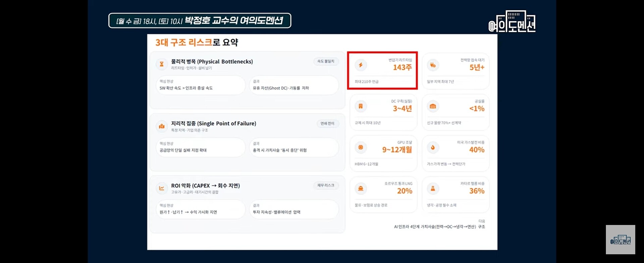The width and height of the screenshot is (644, 263).
Task: Click the 박정호 교수의 여의도멘션 schedule banner
Action: 200,21
